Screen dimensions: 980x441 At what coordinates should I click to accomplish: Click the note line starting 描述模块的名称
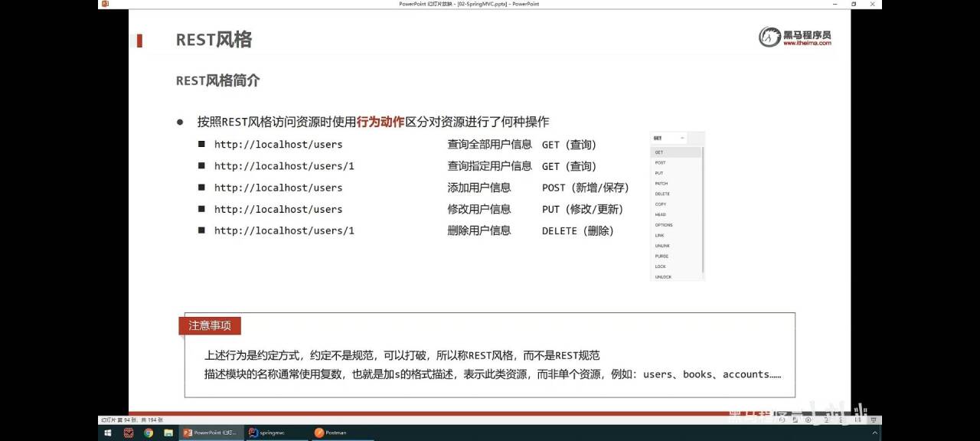[x=492, y=374]
